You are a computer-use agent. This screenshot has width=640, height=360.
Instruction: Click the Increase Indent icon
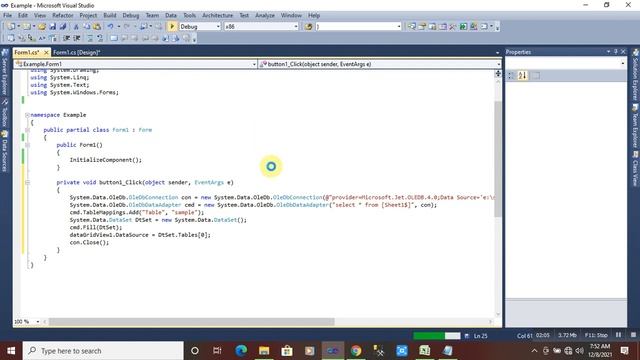coord(77,38)
